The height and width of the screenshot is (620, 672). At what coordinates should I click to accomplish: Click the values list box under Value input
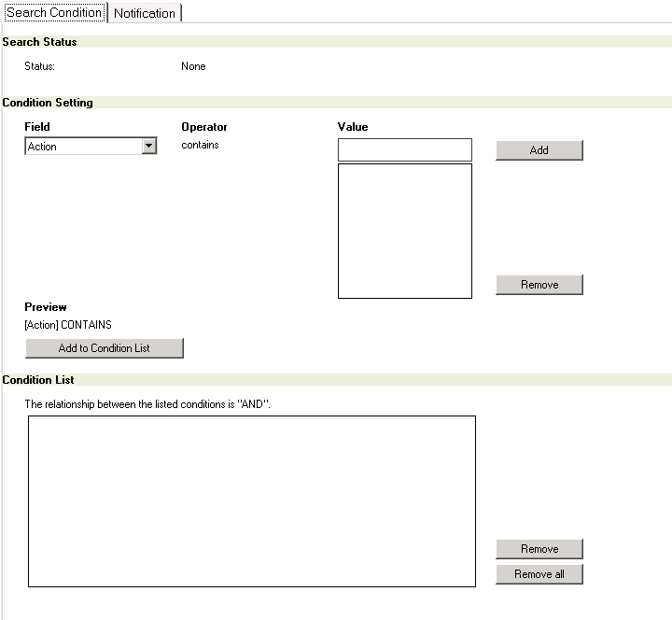[404, 231]
